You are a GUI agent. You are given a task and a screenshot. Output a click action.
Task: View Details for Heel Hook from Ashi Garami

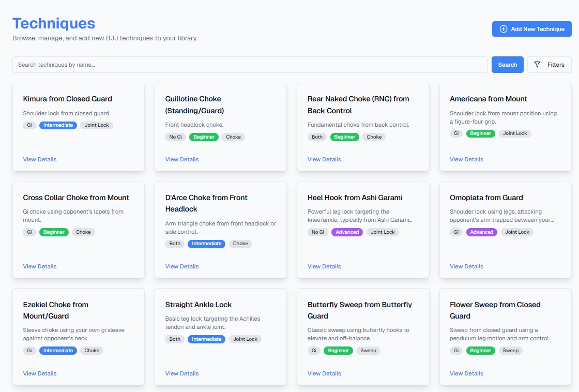click(x=324, y=266)
